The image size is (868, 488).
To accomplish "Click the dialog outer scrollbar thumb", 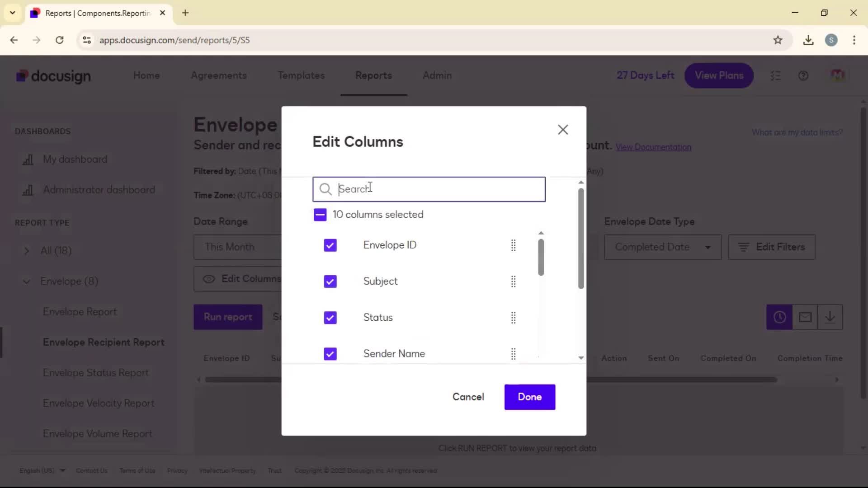I will coord(581,239).
